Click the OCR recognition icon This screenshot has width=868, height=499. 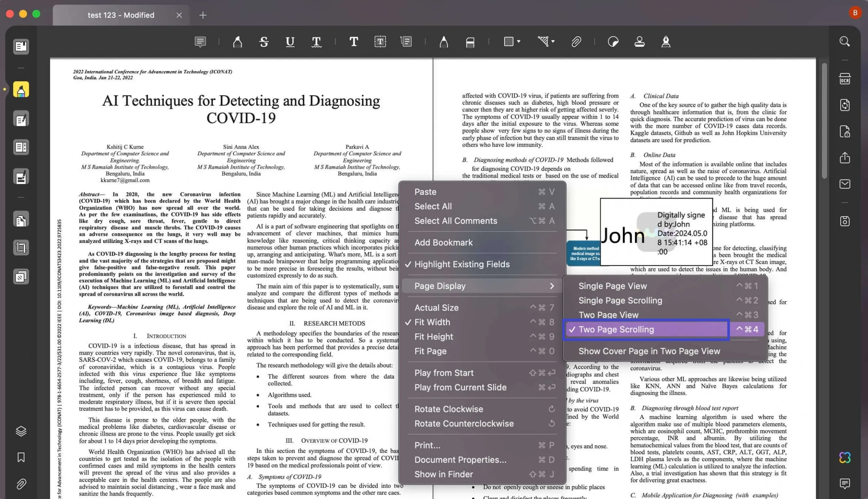pyautogui.click(x=846, y=78)
